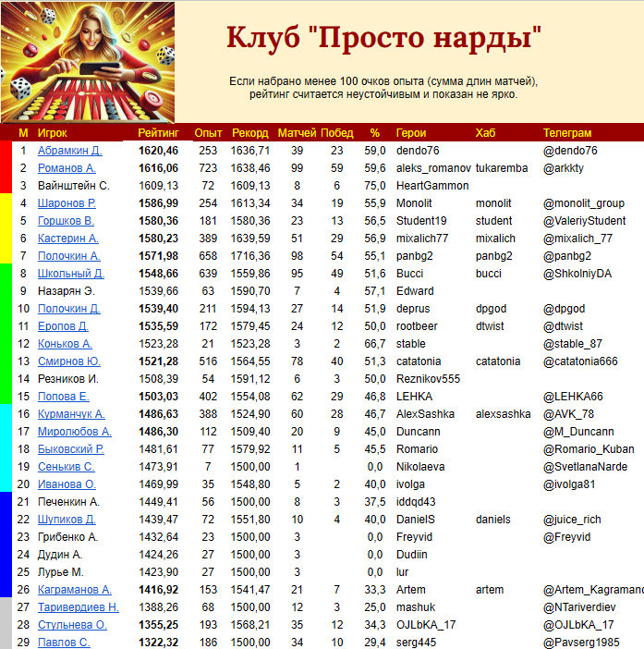Screen dimensions: 644x649
Task: Open player link Таривердиев Н.
Action: (x=79, y=607)
